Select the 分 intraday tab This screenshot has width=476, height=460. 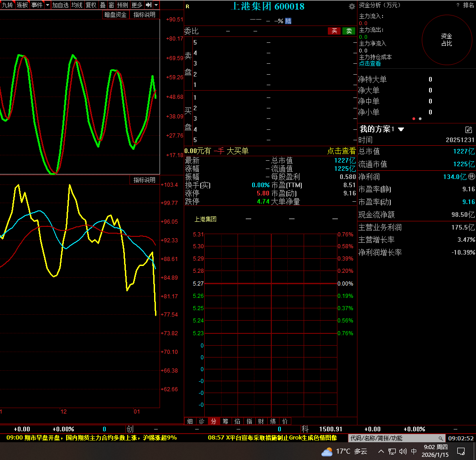pyautogui.click(x=214, y=421)
